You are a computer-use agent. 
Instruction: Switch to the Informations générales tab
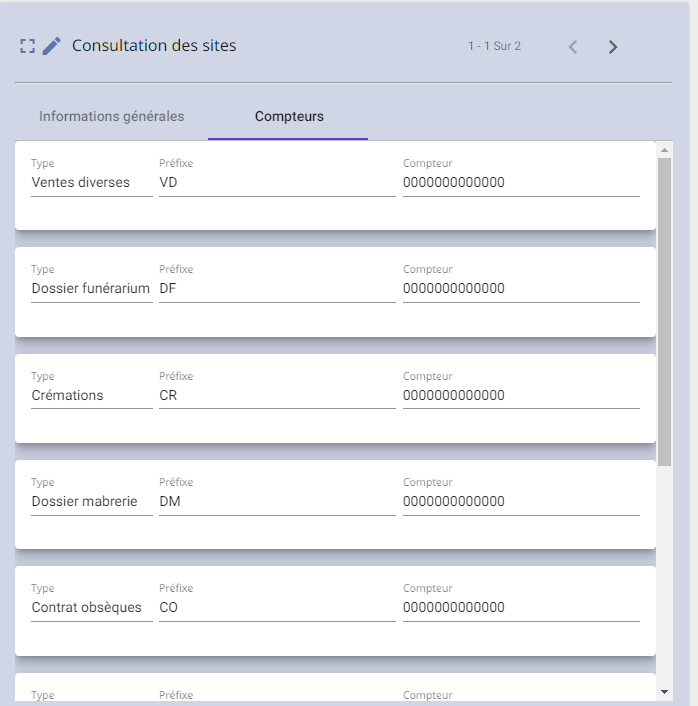(x=112, y=116)
